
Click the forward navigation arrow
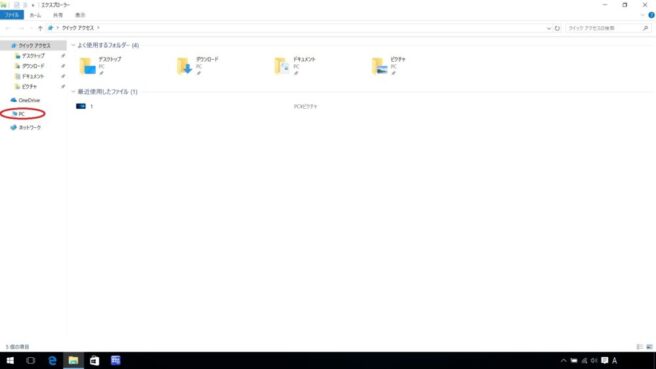[x=21, y=28]
